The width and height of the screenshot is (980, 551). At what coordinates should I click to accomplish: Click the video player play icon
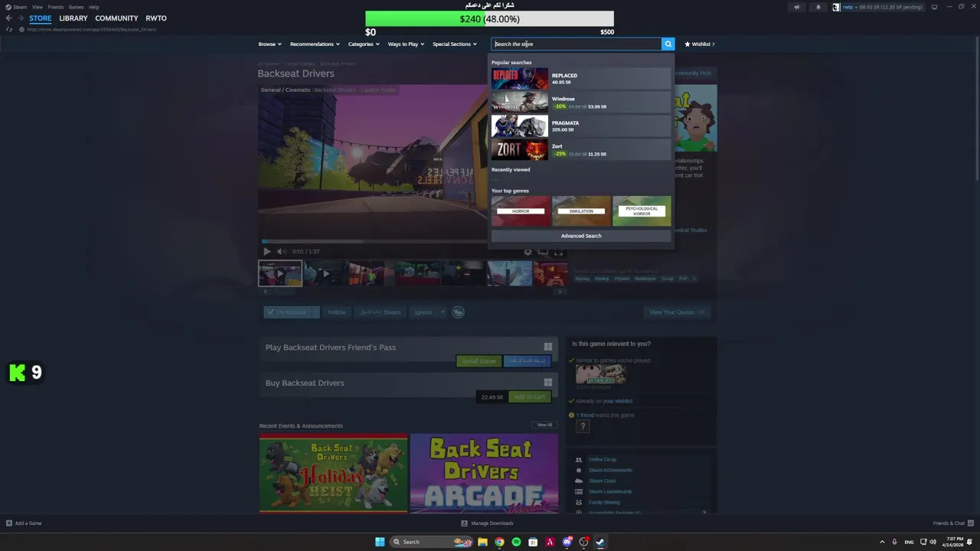266,251
